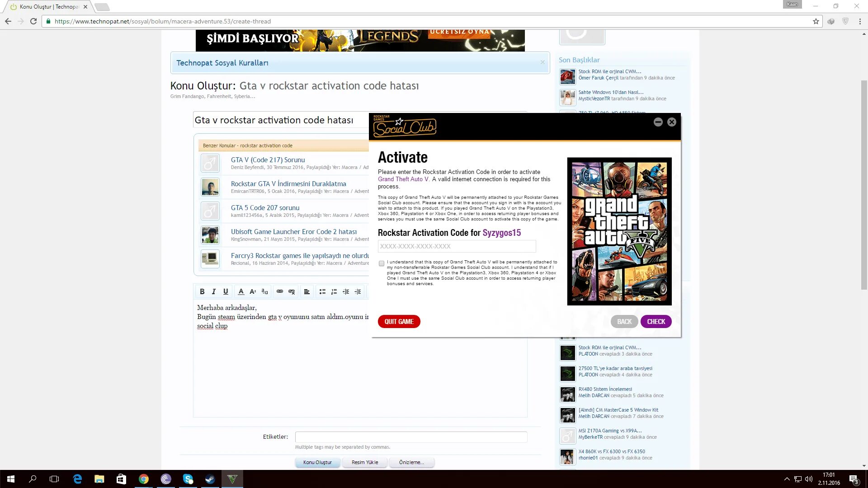Open Ubisoft Game Launcher Eror Code 2 thread

[294, 232]
